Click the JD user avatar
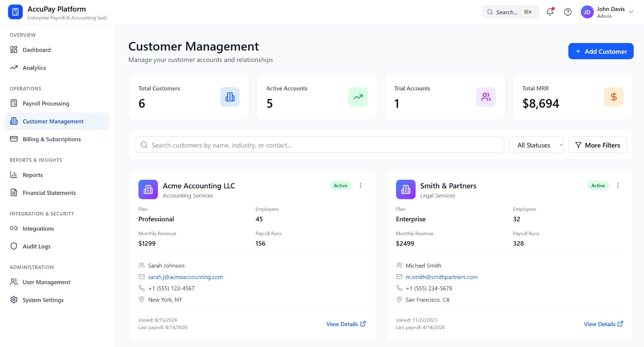Image resolution: width=644 pixels, height=347 pixels. pos(587,12)
